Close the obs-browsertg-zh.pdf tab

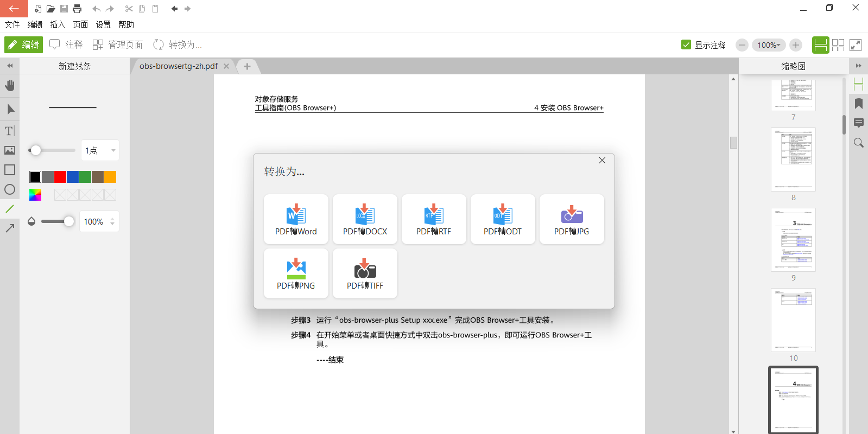[226, 66]
